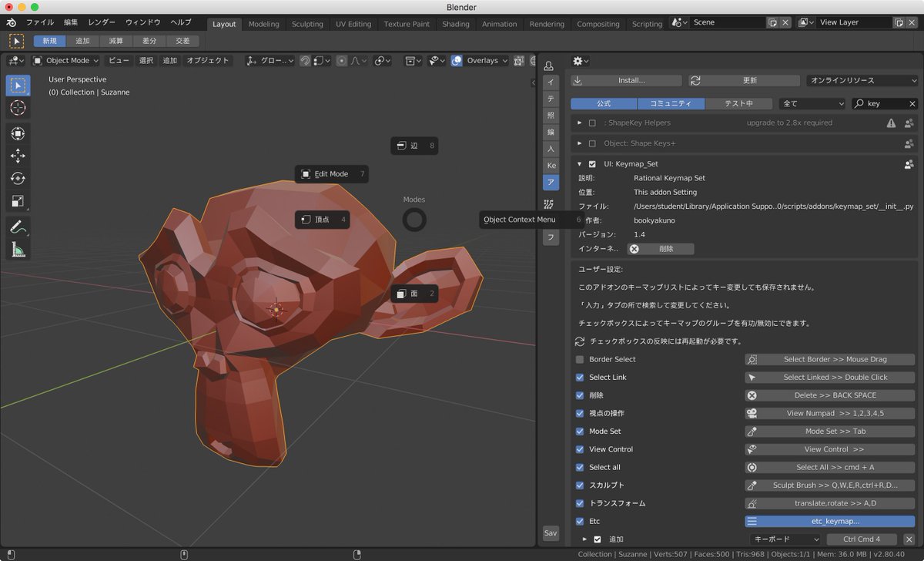Click the user icon on Shape Keys+ row
This screenshot has height=561, width=924.
point(909,143)
